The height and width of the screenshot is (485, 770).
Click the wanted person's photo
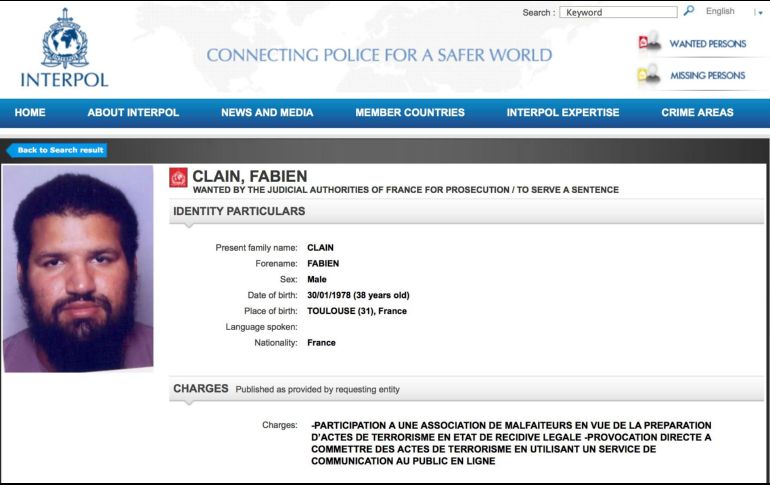pyautogui.click(x=78, y=268)
